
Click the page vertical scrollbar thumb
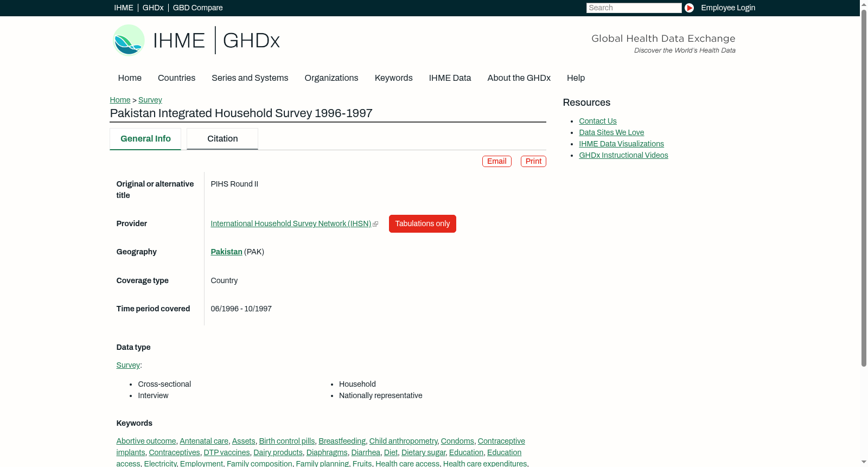[864, 187]
